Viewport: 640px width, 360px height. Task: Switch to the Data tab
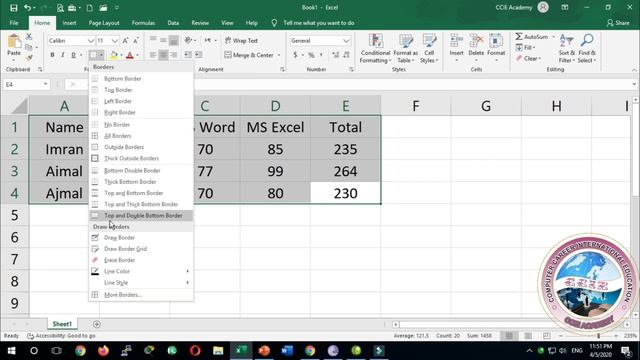coord(173,23)
